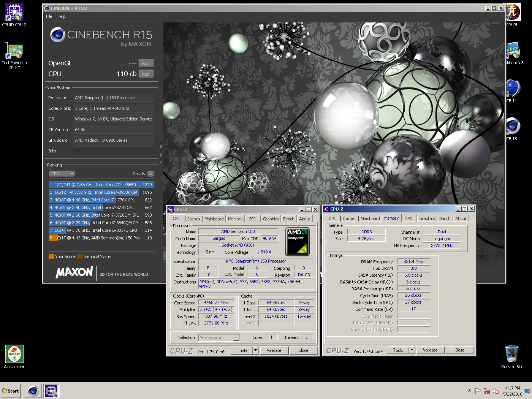Click Validate in right CPU-Z window
Image resolution: width=532 pixels, height=399 pixels.
430,350
